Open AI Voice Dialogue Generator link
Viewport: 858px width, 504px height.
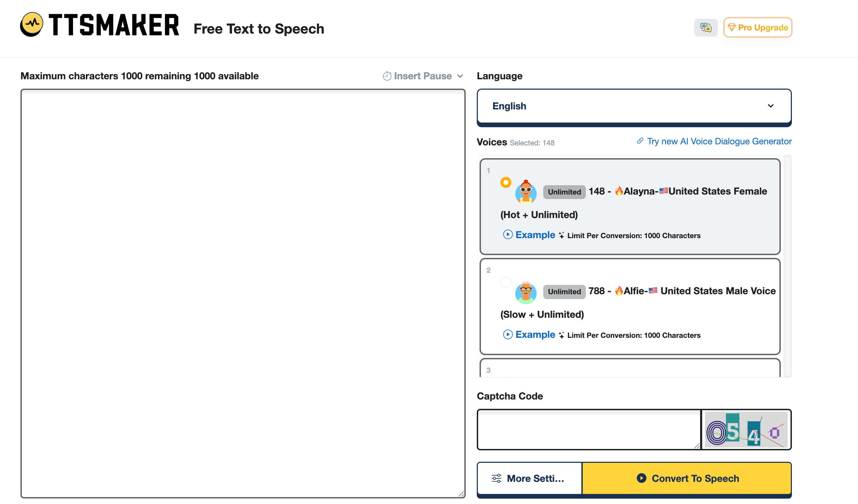pos(719,141)
